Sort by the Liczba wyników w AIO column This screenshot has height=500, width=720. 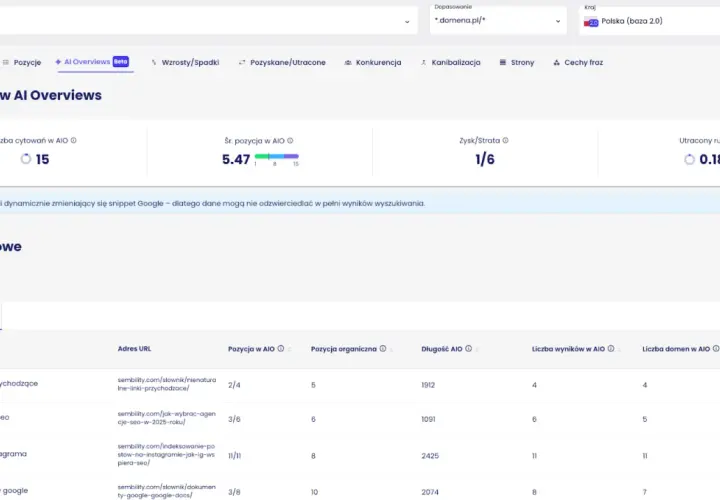coord(568,349)
